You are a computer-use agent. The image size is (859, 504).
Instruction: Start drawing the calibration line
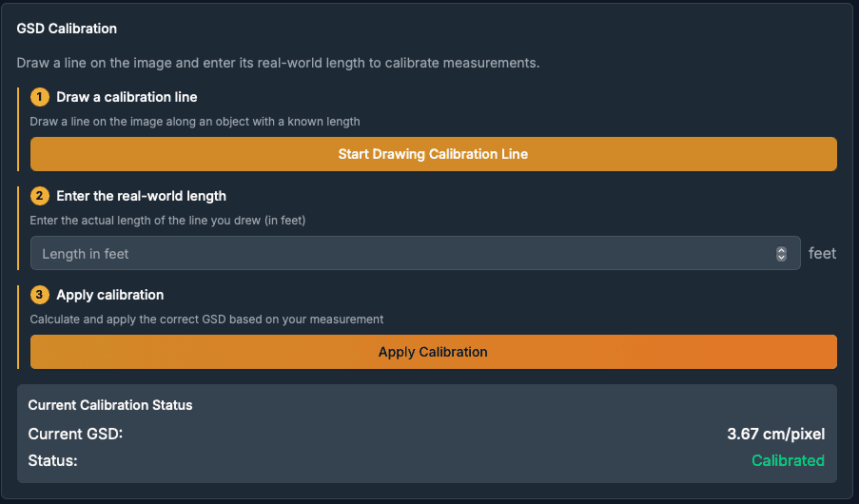click(434, 154)
